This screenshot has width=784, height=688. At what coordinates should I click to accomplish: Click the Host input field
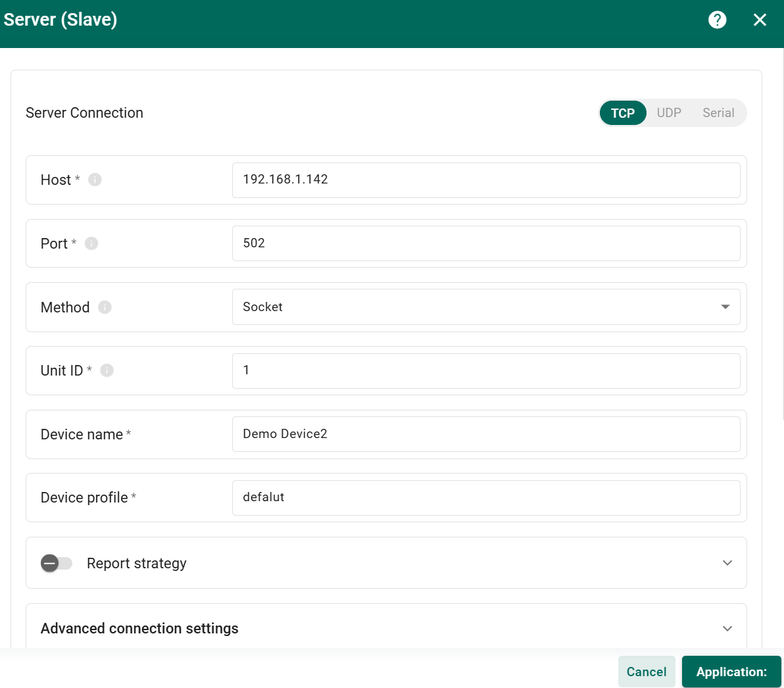[x=485, y=180]
